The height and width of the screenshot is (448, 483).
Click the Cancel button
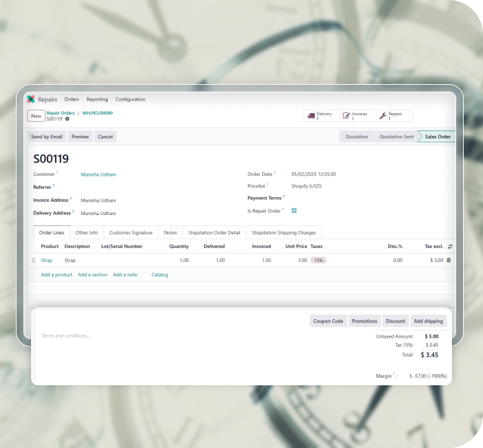point(106,136)
